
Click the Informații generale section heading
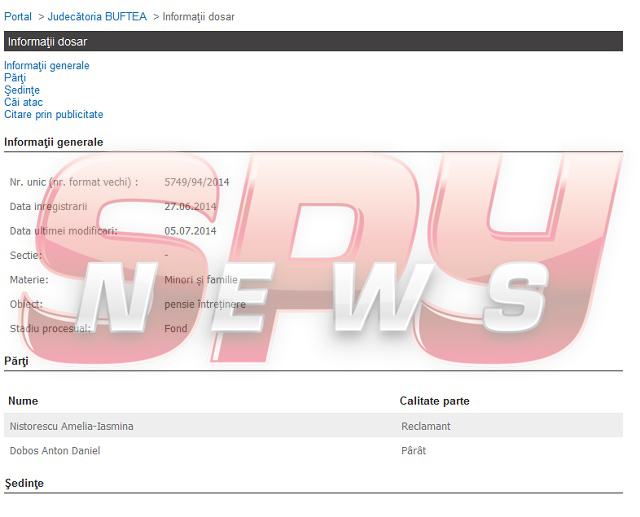54,142
